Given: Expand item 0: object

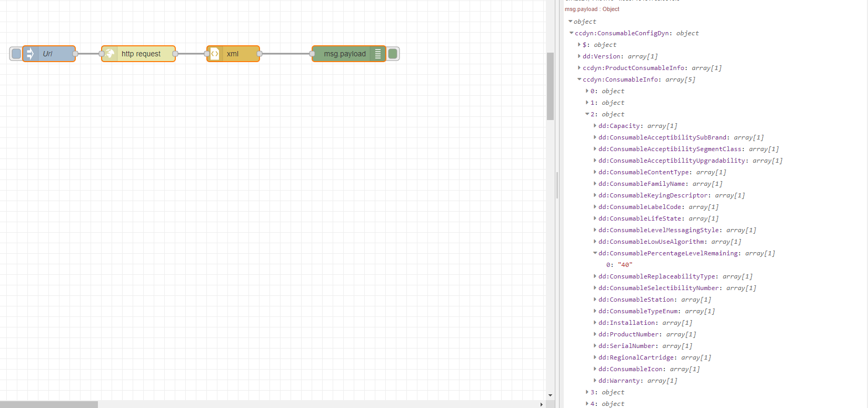Looking at the screenshot, I should click(587, 91).
